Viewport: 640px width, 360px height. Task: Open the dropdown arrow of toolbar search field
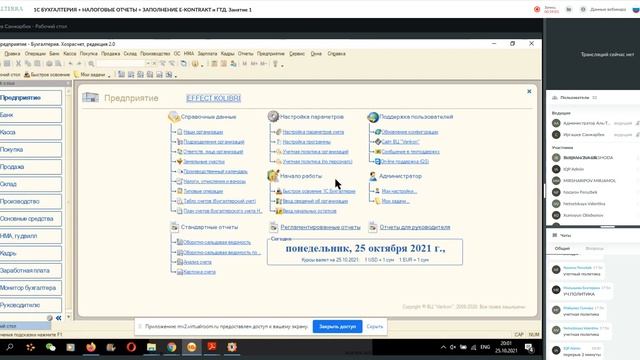tap(147, 64)
